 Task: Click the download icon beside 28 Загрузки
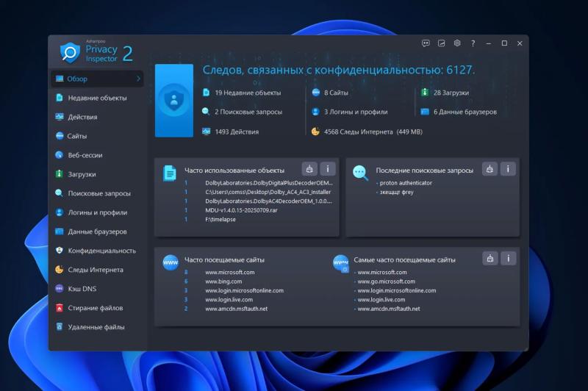[x=425, y=92]
